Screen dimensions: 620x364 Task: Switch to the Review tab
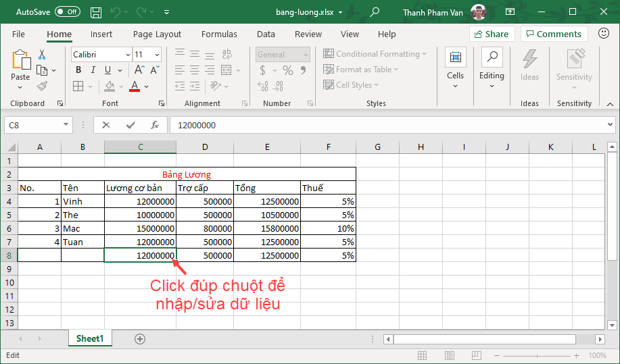[x=308, y=34]
